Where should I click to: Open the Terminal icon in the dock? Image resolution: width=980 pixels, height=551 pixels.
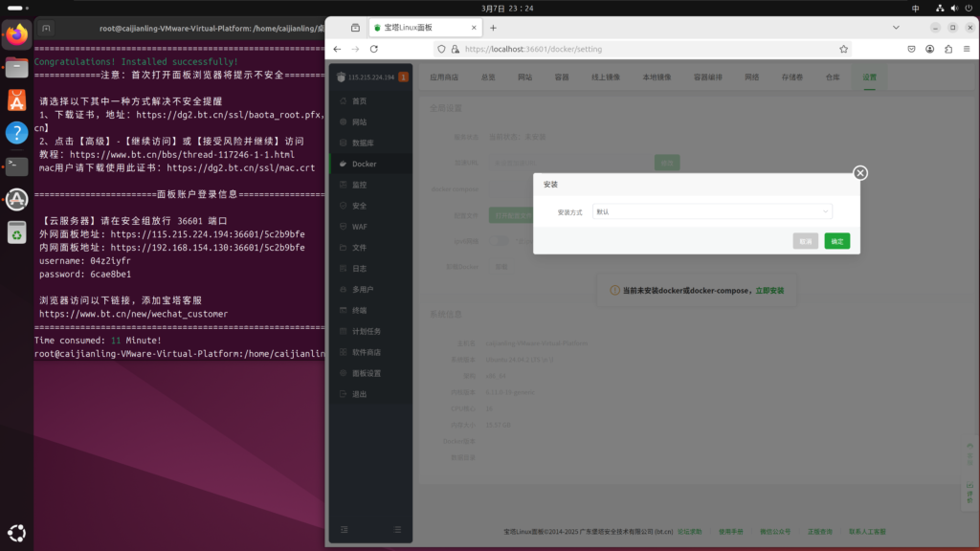pos(17,166)
